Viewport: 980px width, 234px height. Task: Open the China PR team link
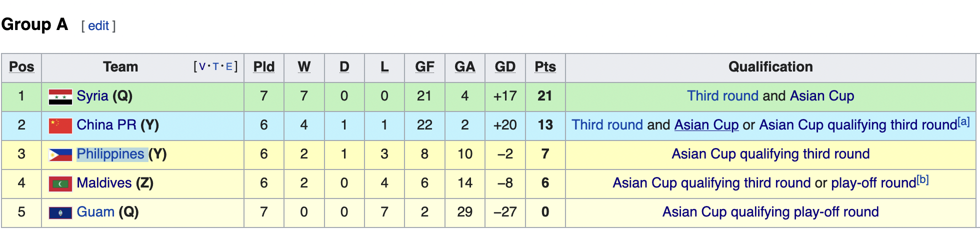tap(106, 125)
